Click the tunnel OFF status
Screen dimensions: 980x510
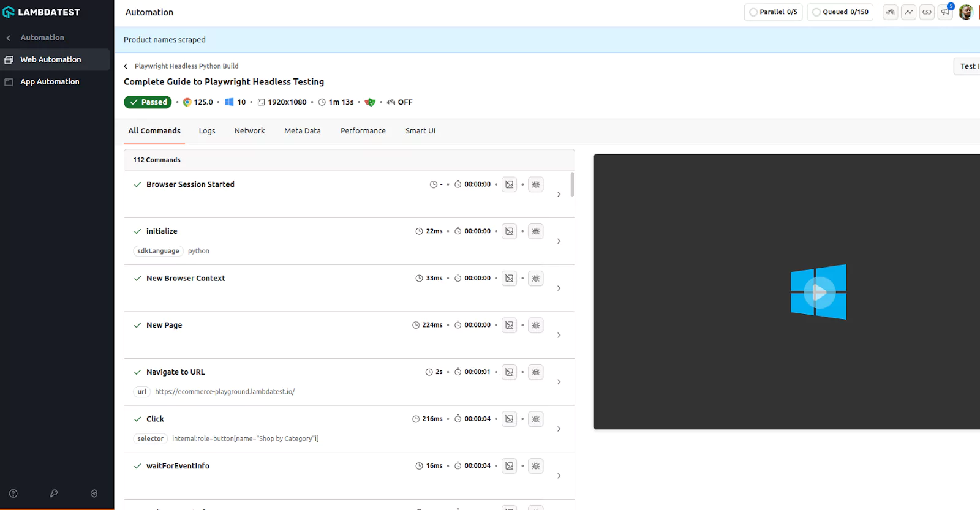click(399, 102)
